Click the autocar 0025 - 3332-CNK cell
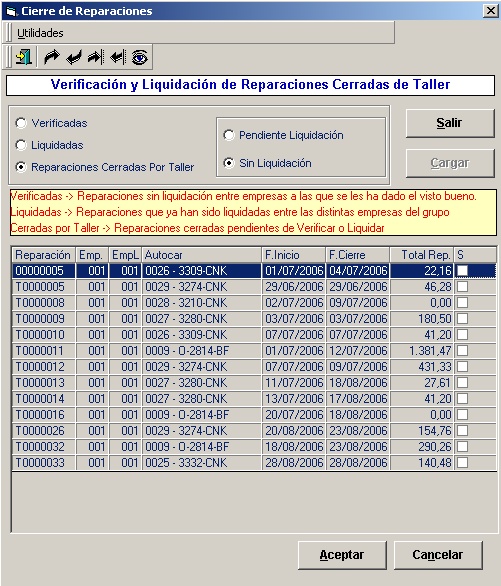Screen dimensions: 501x586 tap(202, 463)
